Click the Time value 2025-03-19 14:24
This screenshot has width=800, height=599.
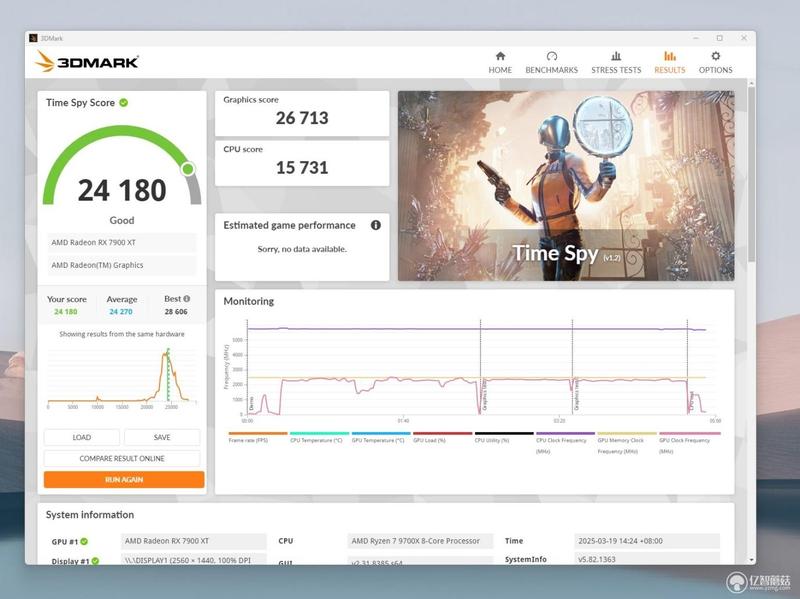coord(647,541)
